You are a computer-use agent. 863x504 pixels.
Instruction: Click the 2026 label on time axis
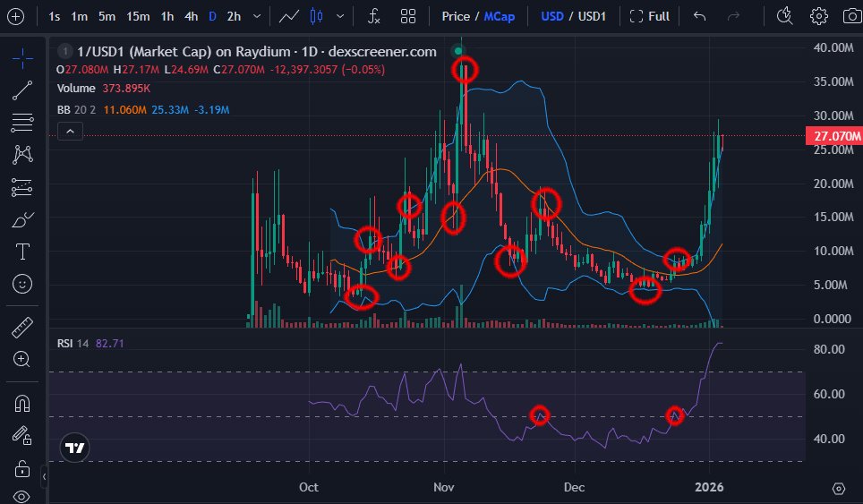[709, 488]
